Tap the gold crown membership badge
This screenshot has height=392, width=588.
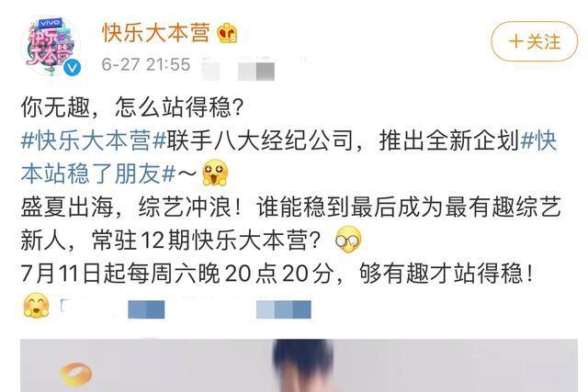(227, 33)
